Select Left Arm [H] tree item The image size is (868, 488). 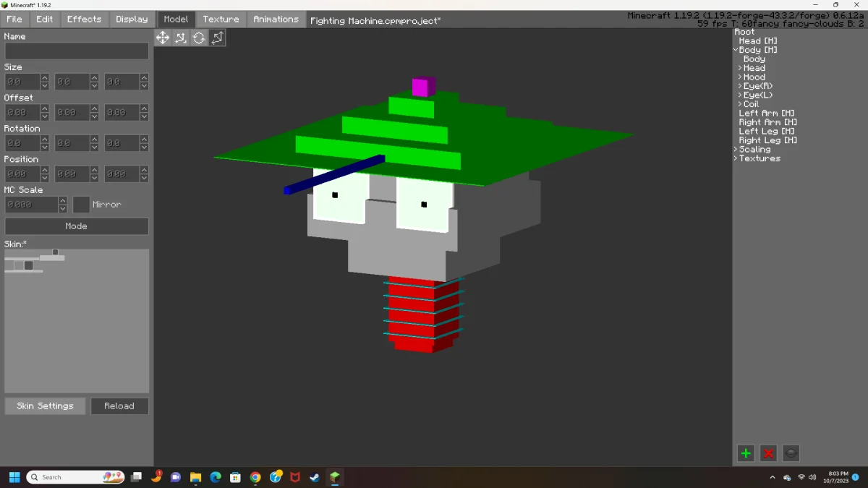click(x=767, y=113)
